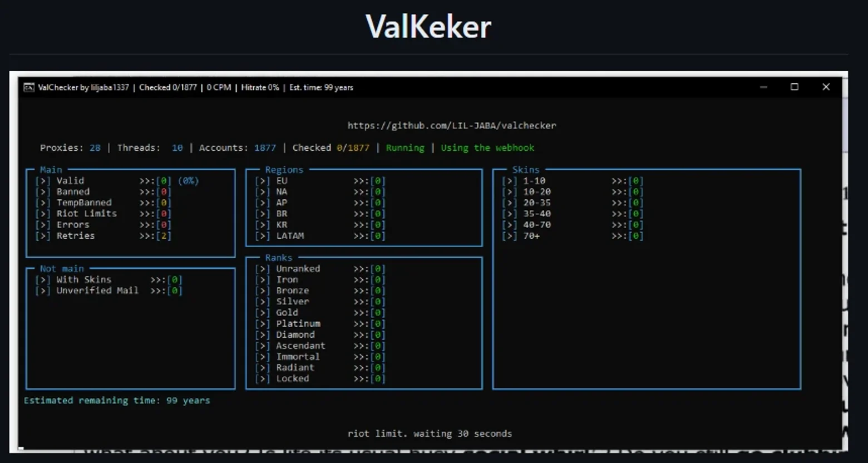The height and width of the screenshot is (463, 868).
Task: Click the 'ValChecker by liljaba1337' title text
Action: click(x=83, y=87)
